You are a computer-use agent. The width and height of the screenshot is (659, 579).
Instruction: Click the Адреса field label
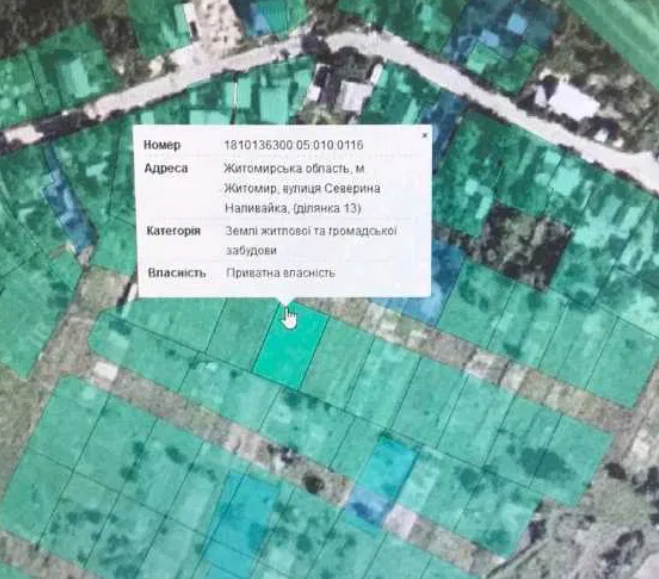(166, 168)
